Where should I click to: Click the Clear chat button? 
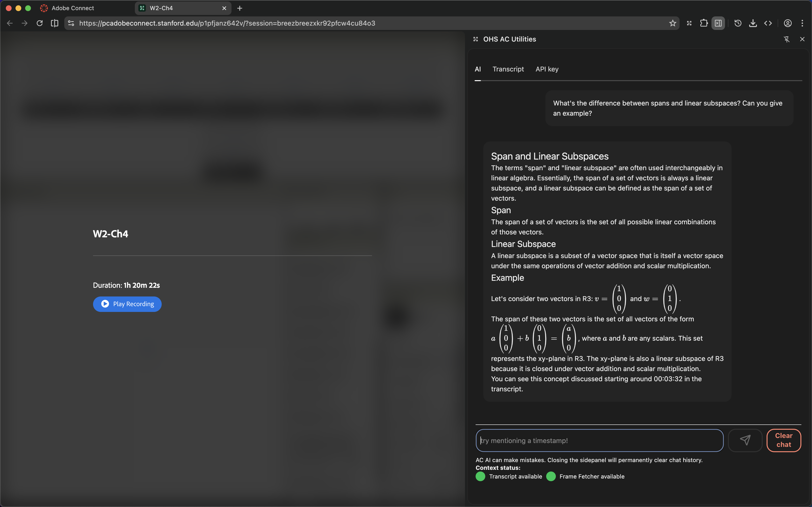[x=783, y=440]
